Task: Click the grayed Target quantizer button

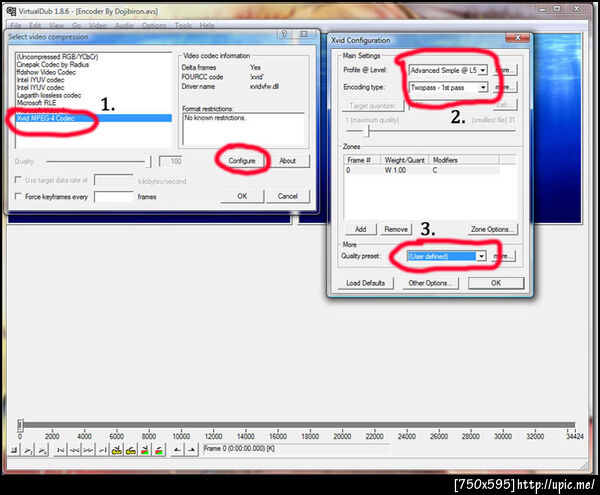Action: coord(372,106)
